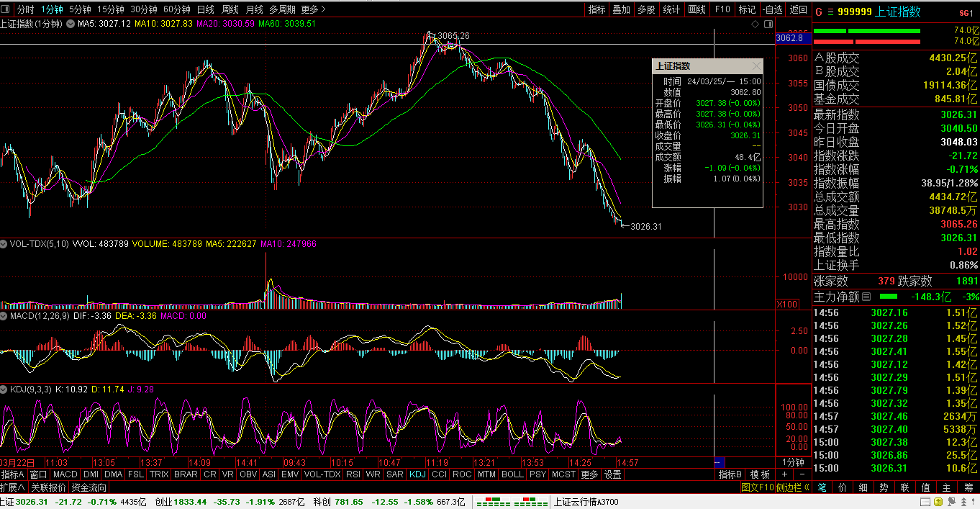Screen dimensions: 980x509
Task: Click the blue time marker on timeline
Action: [x=719, y=462]
